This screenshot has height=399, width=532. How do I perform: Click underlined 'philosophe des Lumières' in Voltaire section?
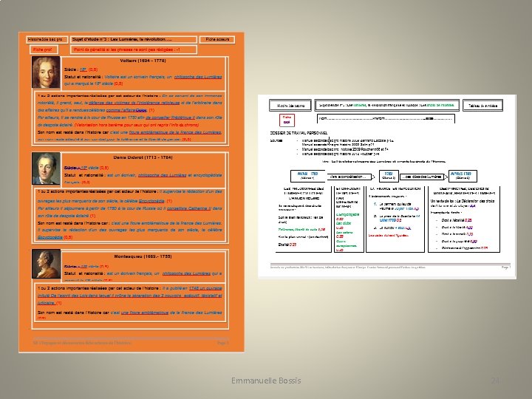pyautogui.click(x=198, y=77)
